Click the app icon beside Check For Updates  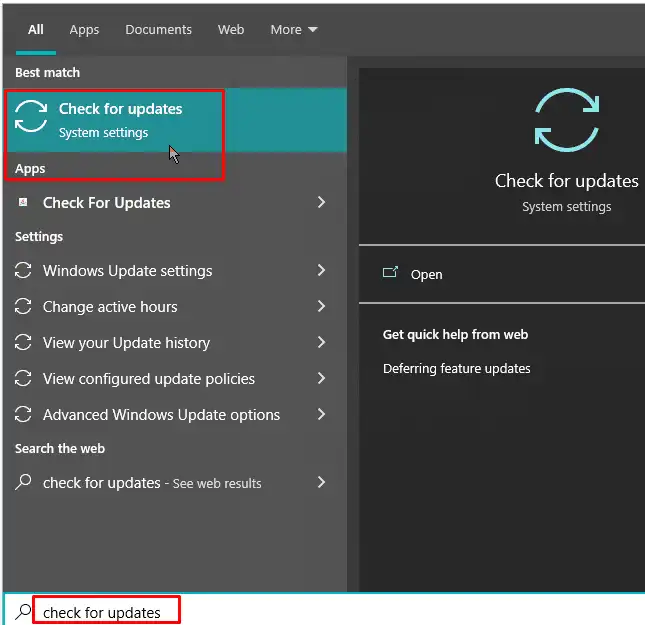23,203
